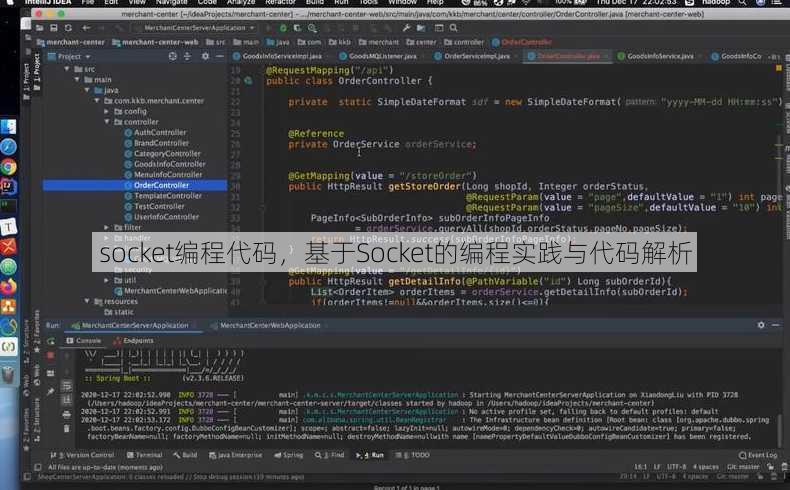Click OrderController breadcrumb item
The width and height of the screenshot is (790, 490).
[522, 42]
